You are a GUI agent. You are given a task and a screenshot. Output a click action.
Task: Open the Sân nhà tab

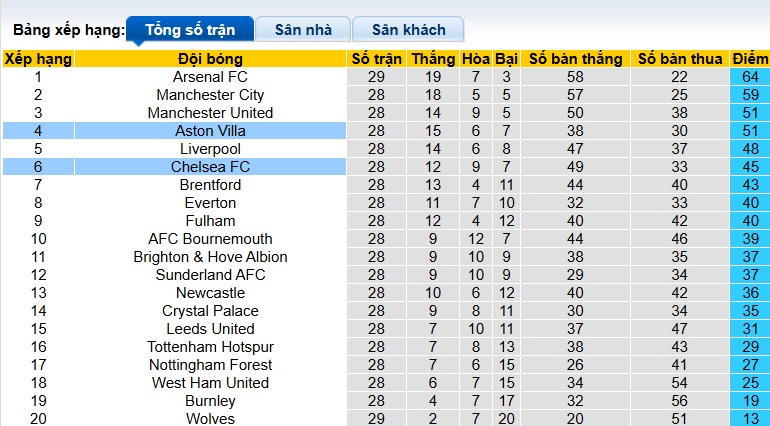pyautogui.click(x=304, y=29)
